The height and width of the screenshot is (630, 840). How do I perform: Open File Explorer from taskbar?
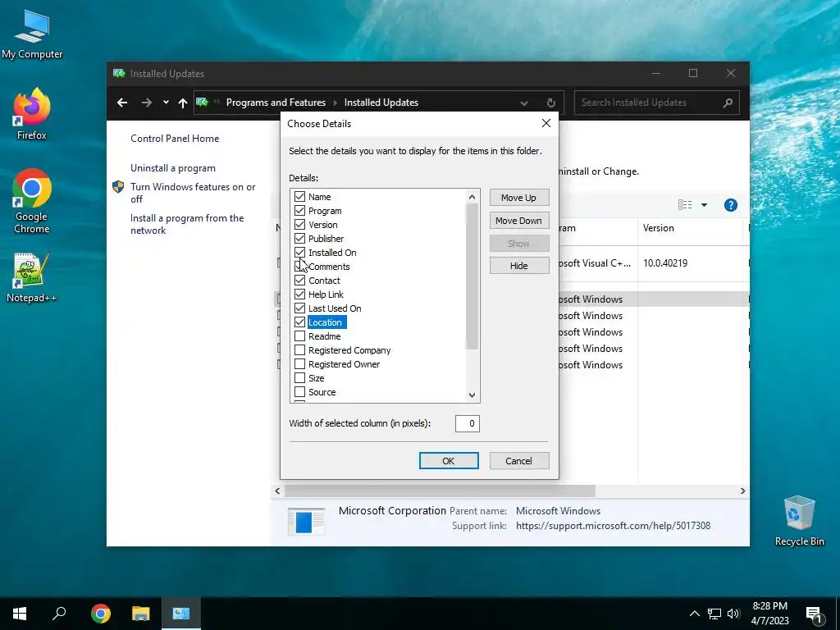point(141,614)
